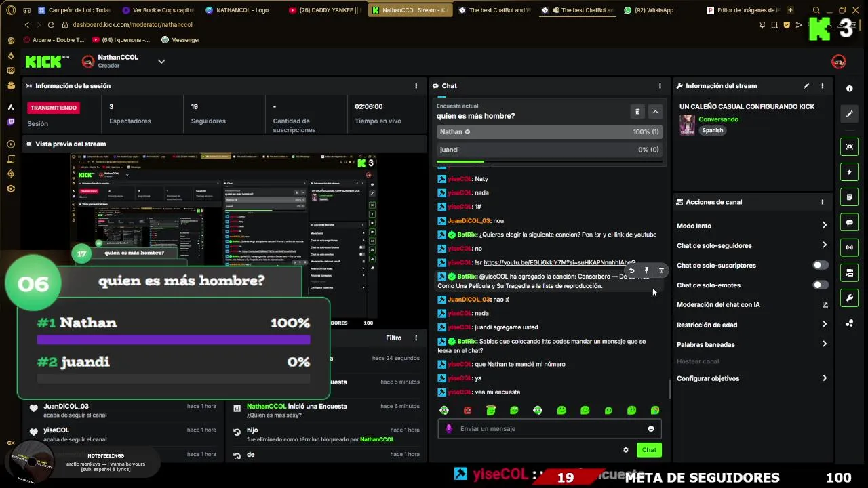This screenshot has width=868, height=488.
Task: Insert the red angry emote below chat
Action: (467, 410)
